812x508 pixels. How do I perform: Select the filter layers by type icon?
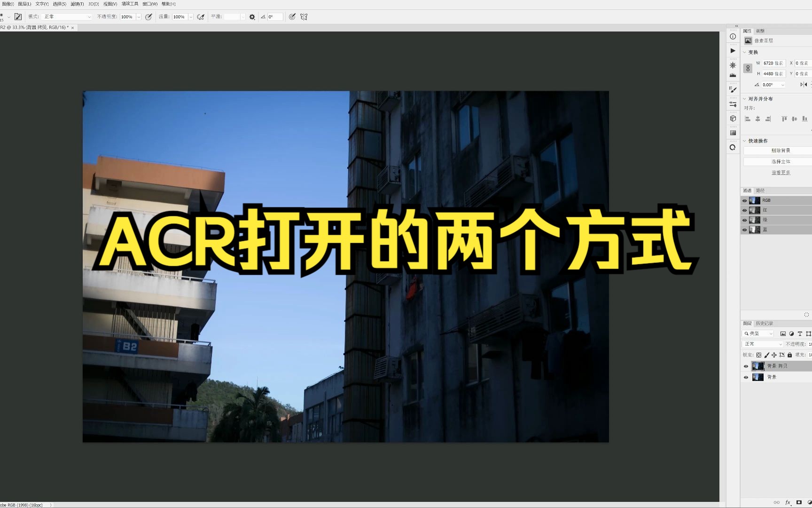click(783, 334)
